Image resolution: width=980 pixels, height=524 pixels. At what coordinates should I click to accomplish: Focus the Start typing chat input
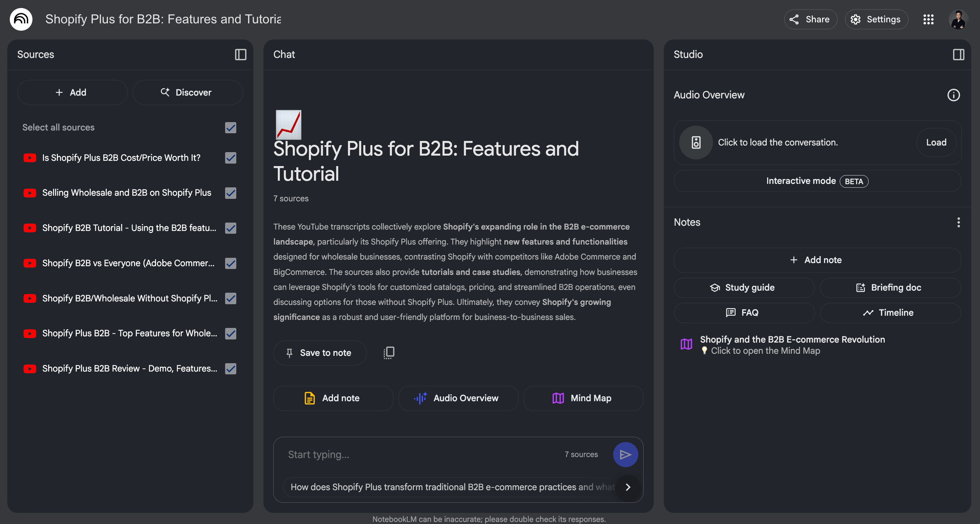[422, 455]
